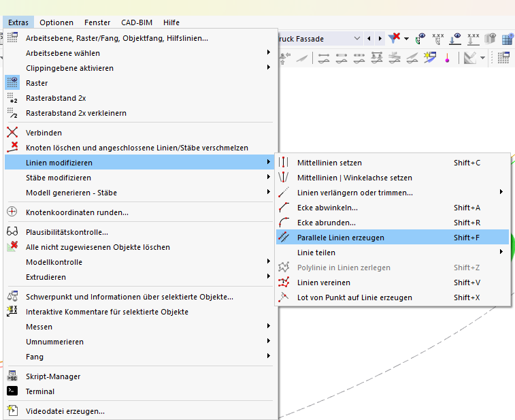The width and height of the screenshot is (515, 420).
Task: Go to previous load case arrow
Action: (x=369, y=38)
